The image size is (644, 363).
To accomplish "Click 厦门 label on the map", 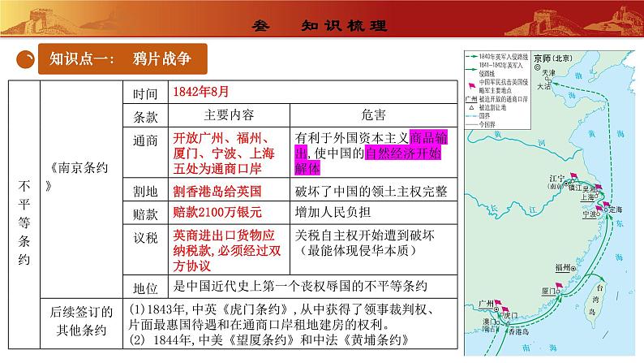I will click(x=548, y=291).
